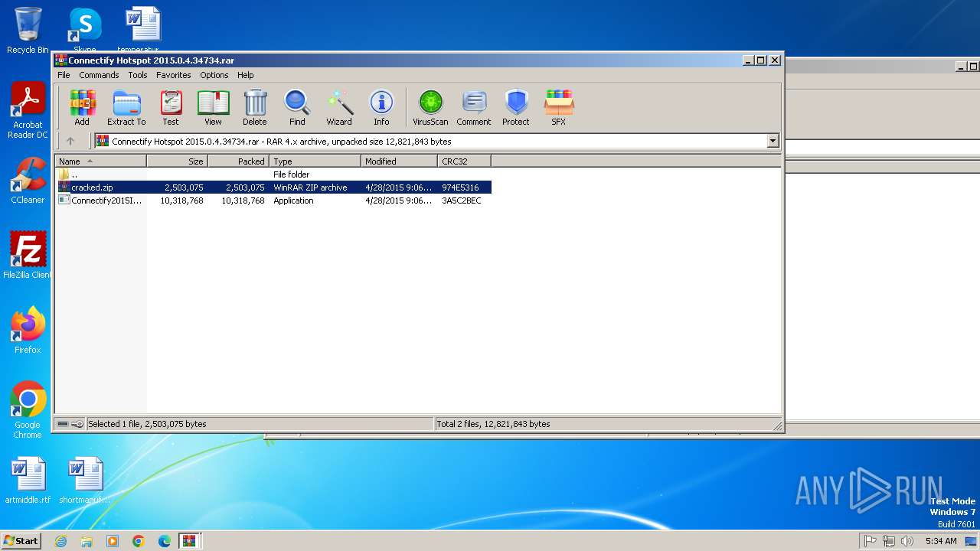Click the Comment toolbar icon
This screenshot has height=551, width=980.
pos(474,108)
